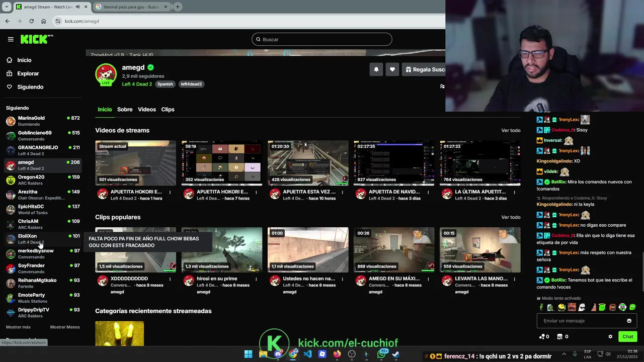Open Visual Studio Code from taskbar
The width and height of the screenshot is (644, 362).
coord(307,354)
